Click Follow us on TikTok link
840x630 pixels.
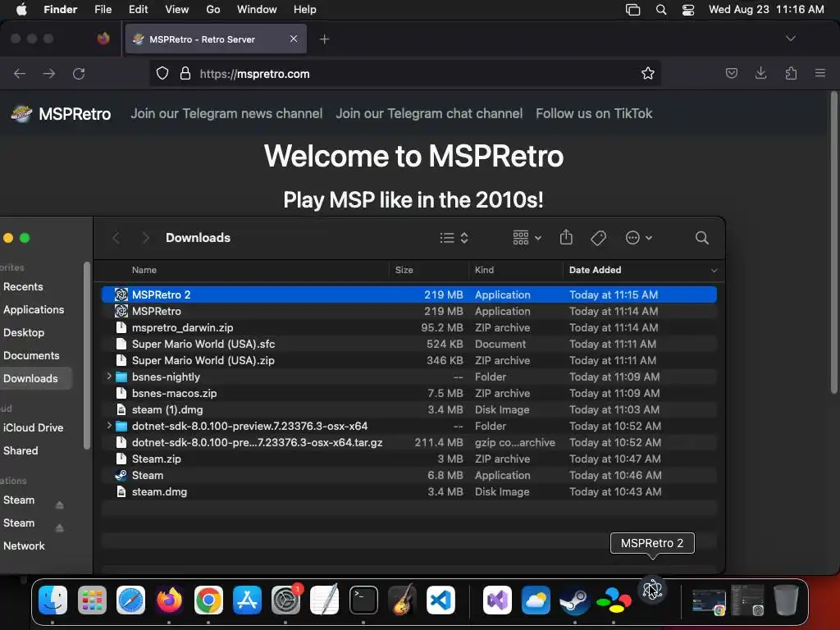pos(594,113)
